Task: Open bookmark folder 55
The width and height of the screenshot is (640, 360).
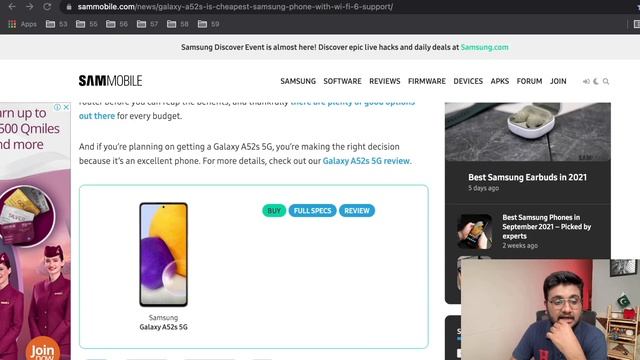Action: pyautogui.click(x=87, y=24)
